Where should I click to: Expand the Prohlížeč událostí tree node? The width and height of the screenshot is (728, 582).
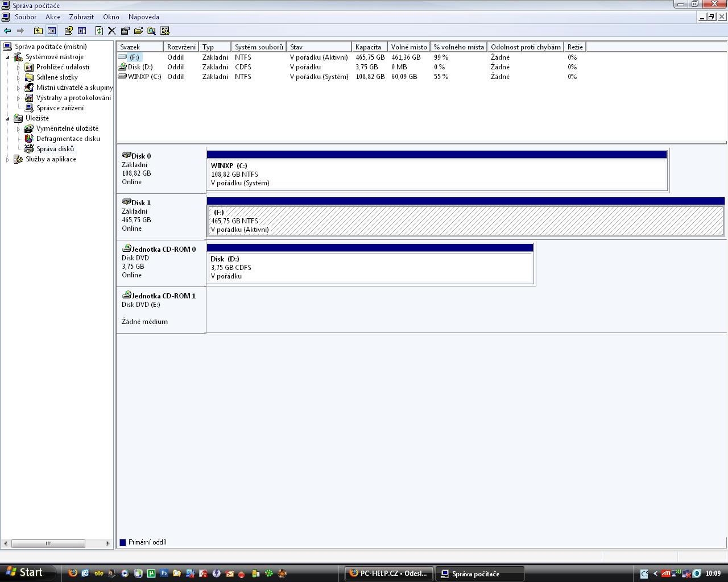[x=18, y=67]
